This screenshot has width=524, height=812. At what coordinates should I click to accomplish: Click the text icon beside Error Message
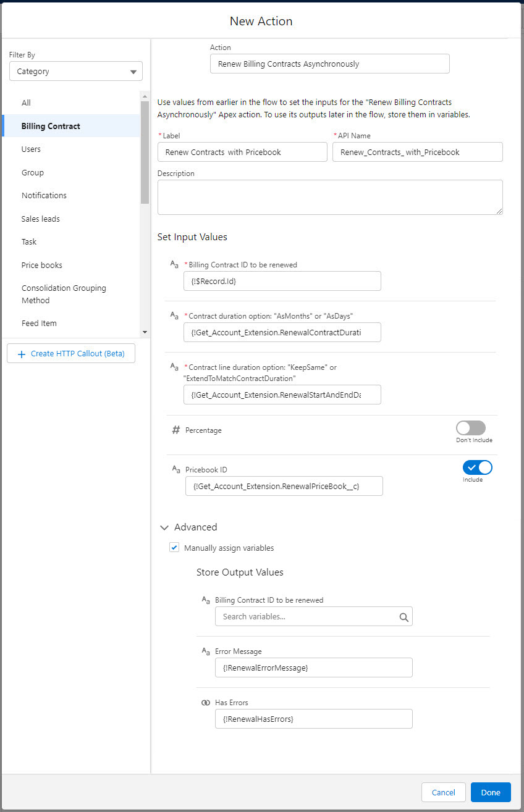pos(206,651)
